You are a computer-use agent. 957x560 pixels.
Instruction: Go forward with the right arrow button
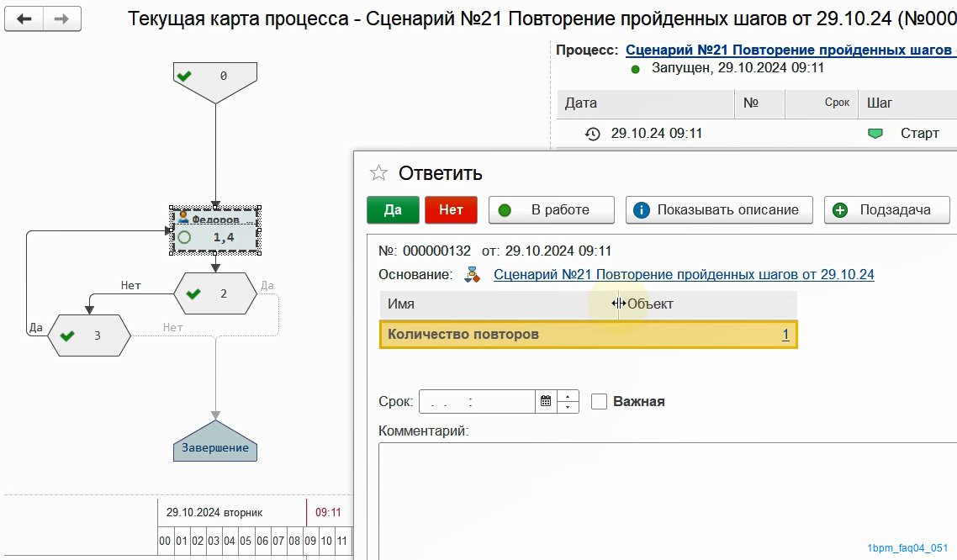[x=61, y=18]
